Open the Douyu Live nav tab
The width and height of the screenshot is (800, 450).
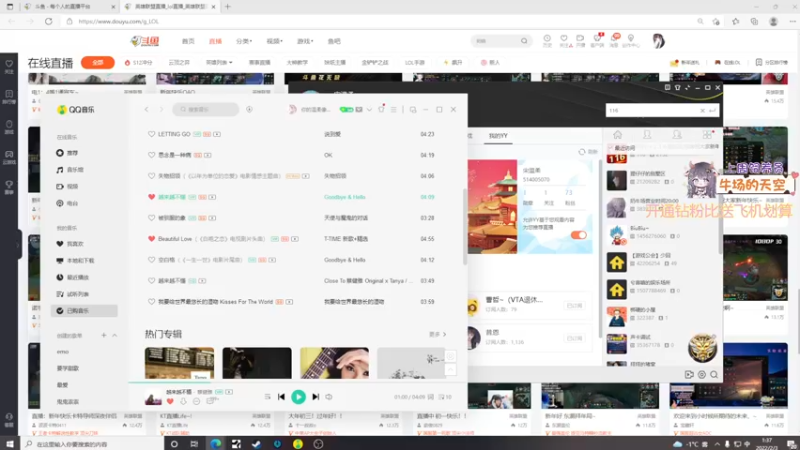point(215,41)
